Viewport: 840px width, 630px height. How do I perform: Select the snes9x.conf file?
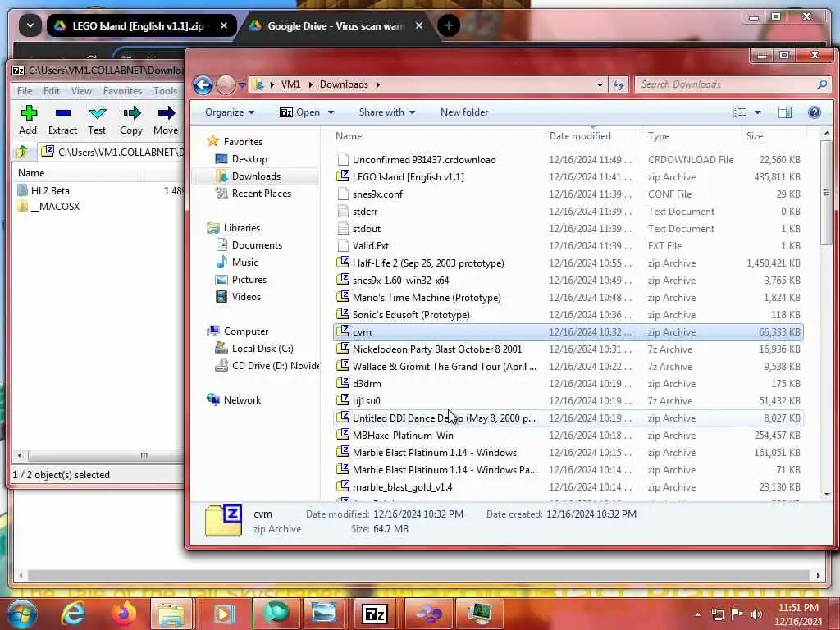pos(568,194)
